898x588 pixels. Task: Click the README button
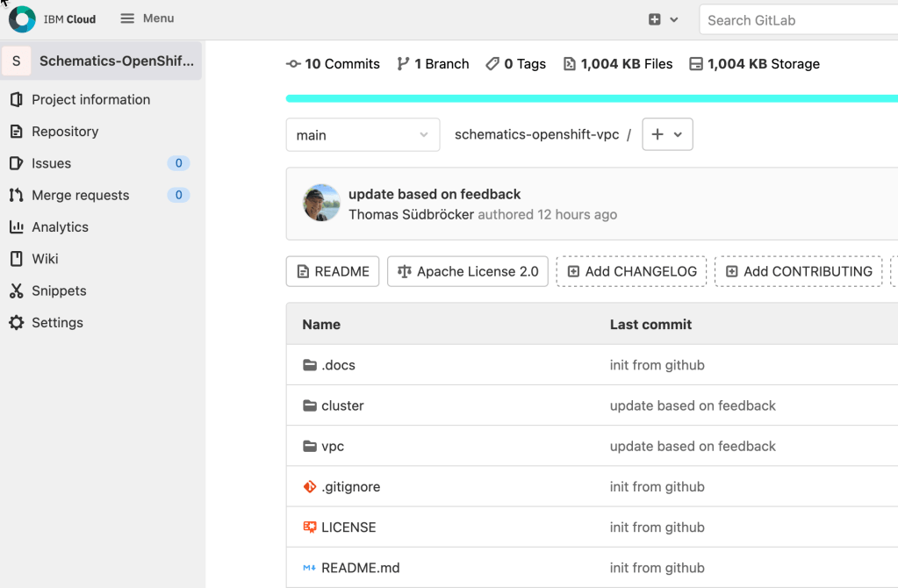pyautogui.click(x=333, y=272)
